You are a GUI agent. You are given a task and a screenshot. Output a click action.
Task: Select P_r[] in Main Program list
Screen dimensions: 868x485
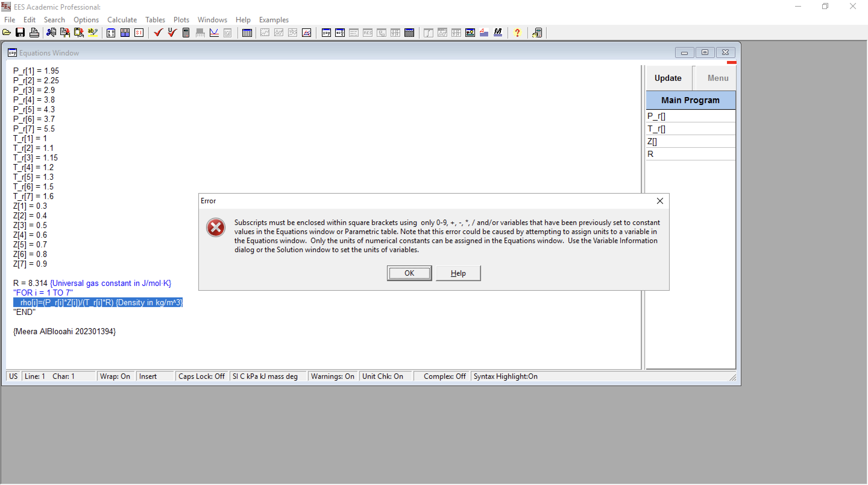pyautogui.click(x=656, y=116)
